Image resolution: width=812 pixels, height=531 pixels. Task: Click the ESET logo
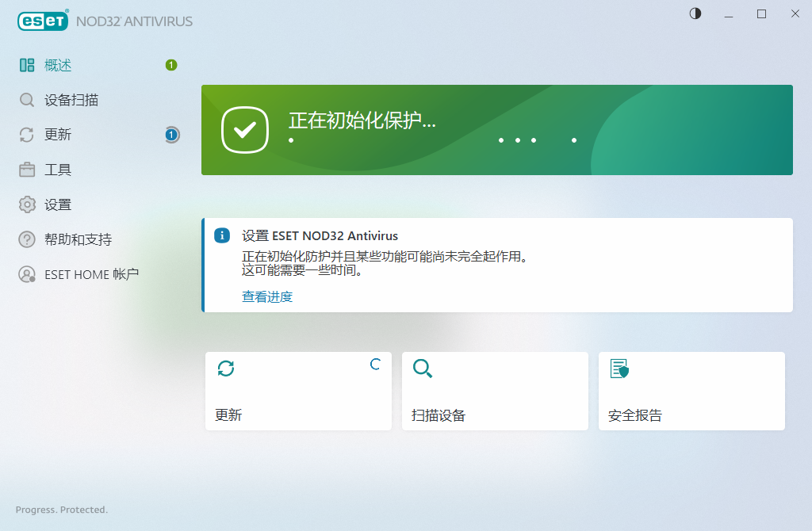(43, 21)
